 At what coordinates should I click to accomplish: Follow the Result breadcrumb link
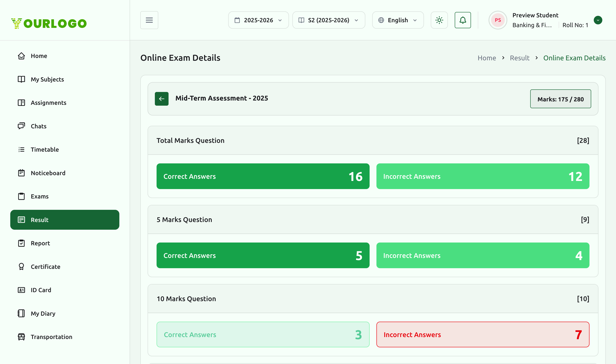(x=520, y=58)
